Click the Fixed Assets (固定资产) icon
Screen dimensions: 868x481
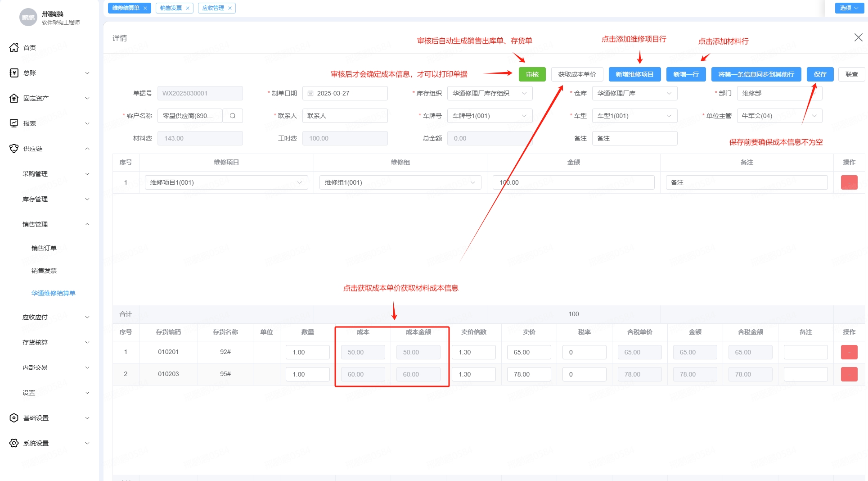coord(14,98)
